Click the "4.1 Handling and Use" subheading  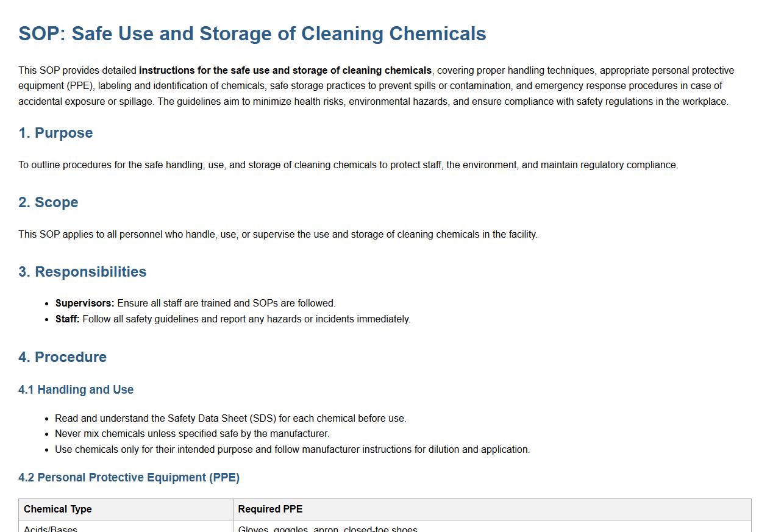click(76, 390)
